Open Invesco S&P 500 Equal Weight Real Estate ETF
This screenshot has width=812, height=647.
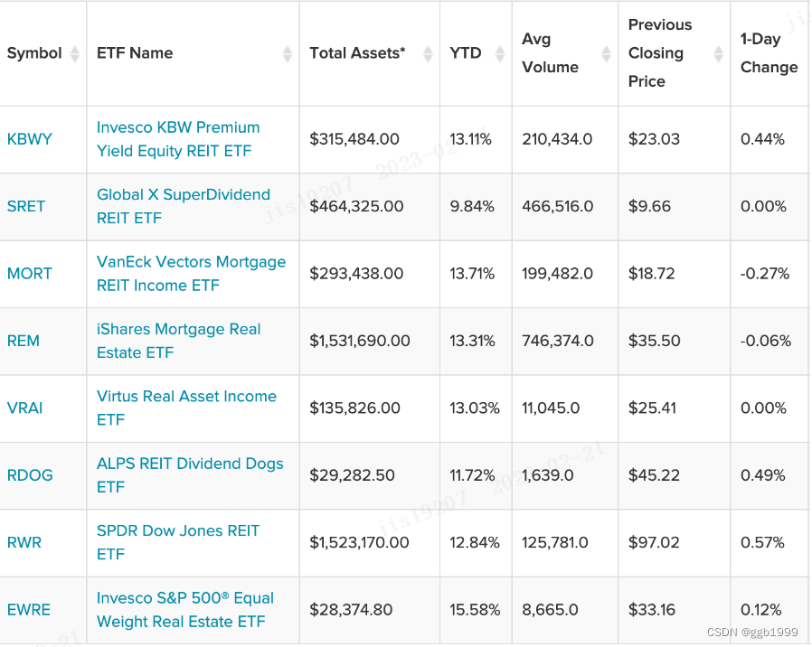184,609
